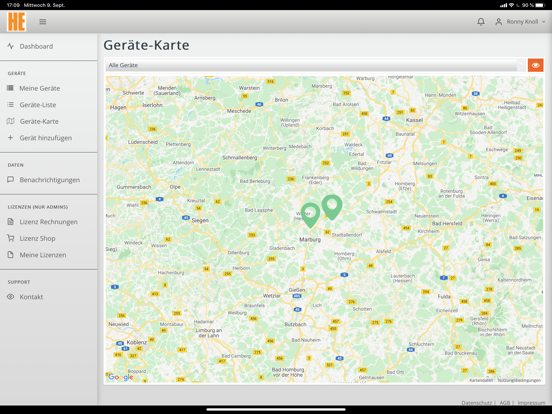
Task: Click the Google logo on map
Action: coord(120,377)
